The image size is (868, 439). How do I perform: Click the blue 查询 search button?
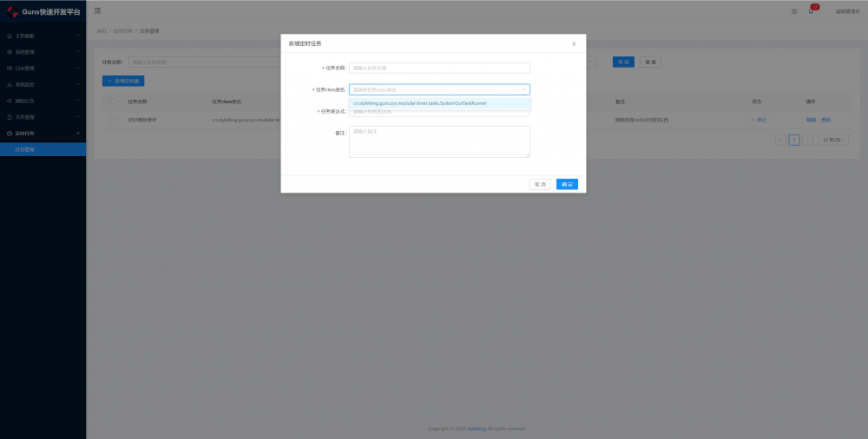coord(623,62)
